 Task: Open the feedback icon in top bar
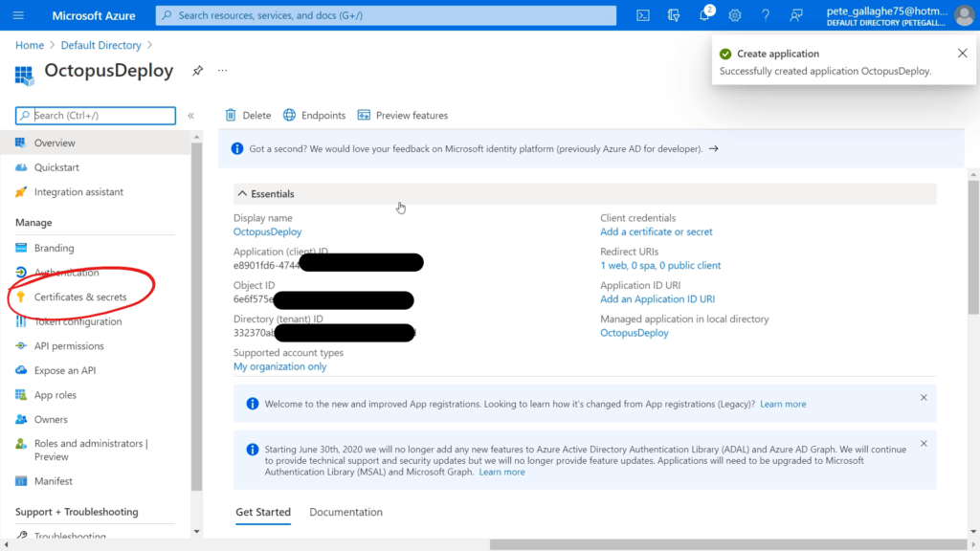(795, 15)
